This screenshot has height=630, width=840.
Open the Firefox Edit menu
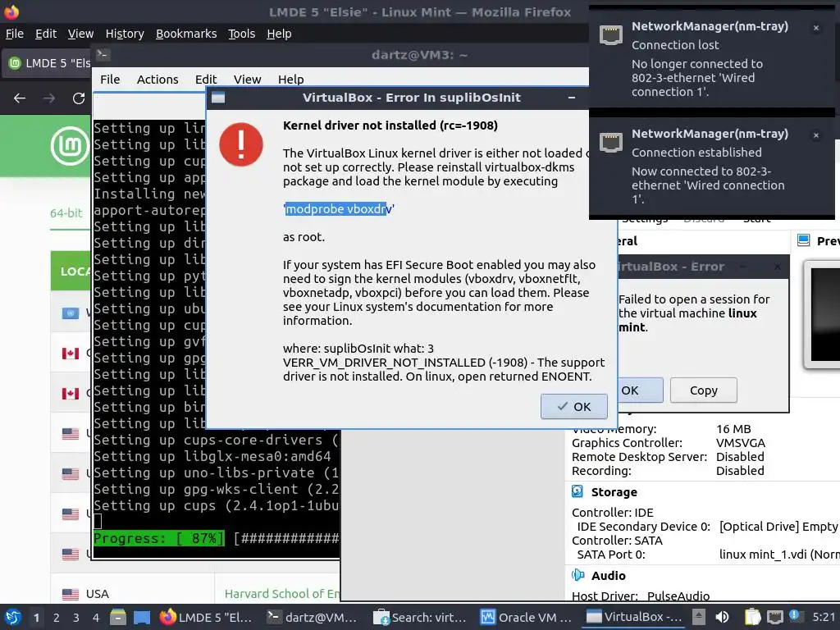pos(46,34)
